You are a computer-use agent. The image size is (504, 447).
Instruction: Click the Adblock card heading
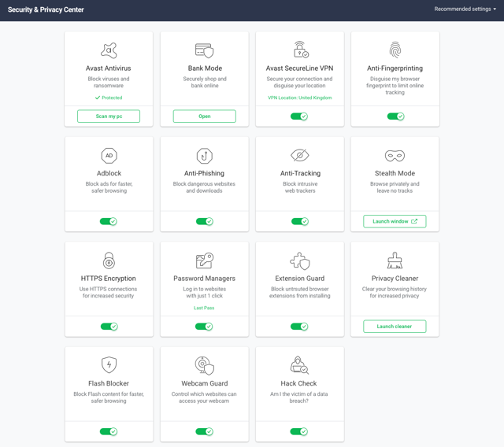click(109, 173)
